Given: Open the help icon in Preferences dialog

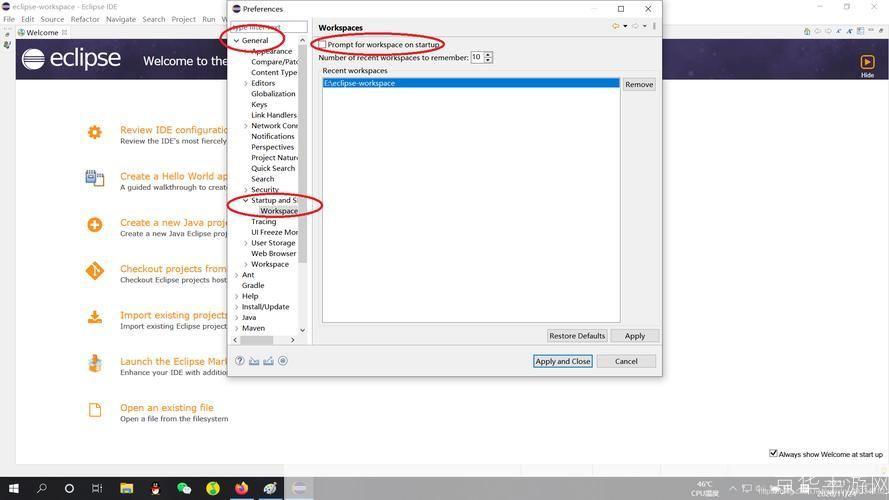Looking at the screenshot, I should pos(240,361).
